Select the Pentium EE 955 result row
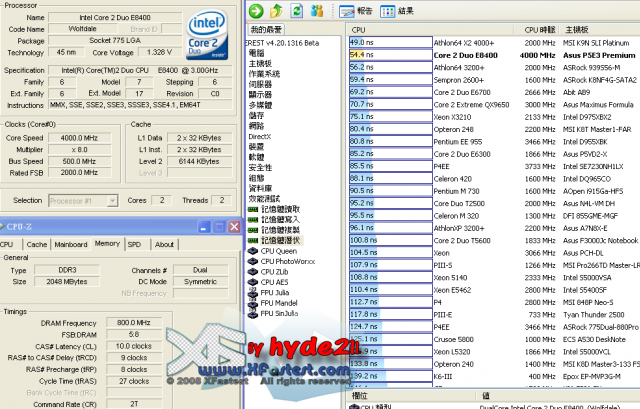 494,142
